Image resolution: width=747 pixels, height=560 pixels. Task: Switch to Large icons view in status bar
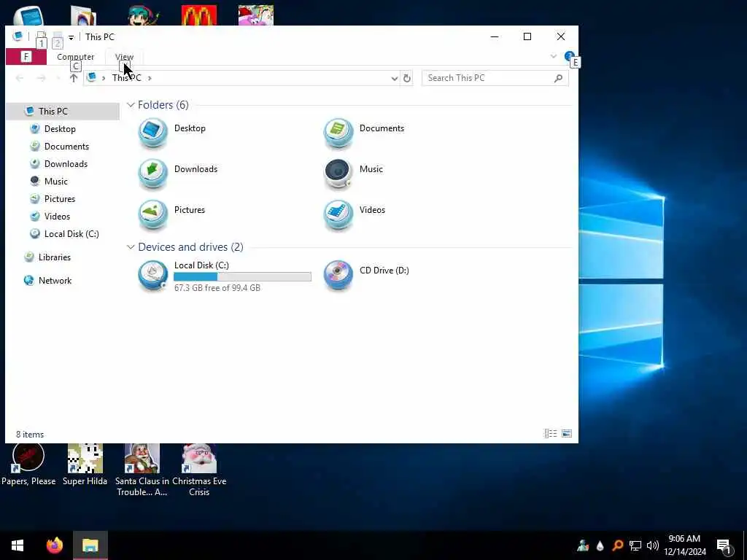tap(566, 433)
